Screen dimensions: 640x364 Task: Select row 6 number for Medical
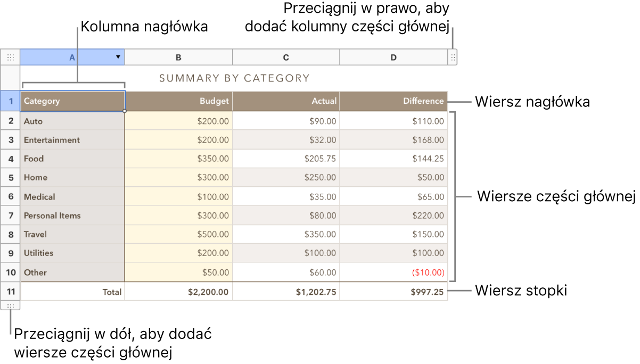coord(10,196)
